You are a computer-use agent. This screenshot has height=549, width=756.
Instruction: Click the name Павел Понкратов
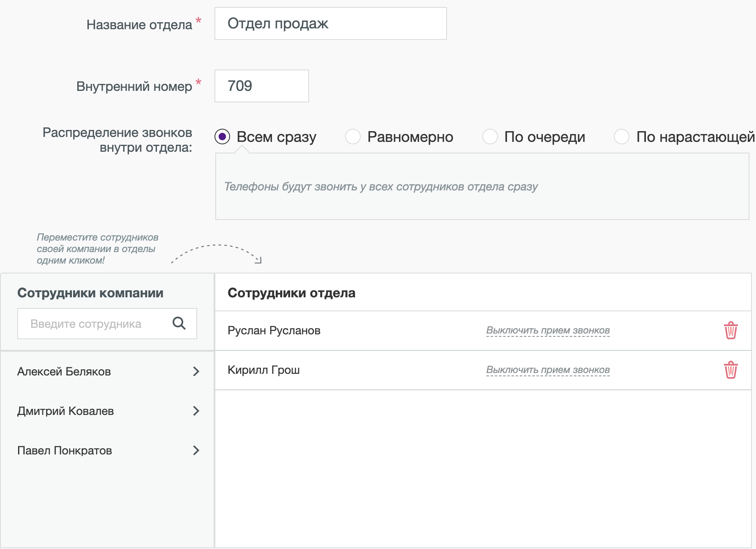point(65,451)
